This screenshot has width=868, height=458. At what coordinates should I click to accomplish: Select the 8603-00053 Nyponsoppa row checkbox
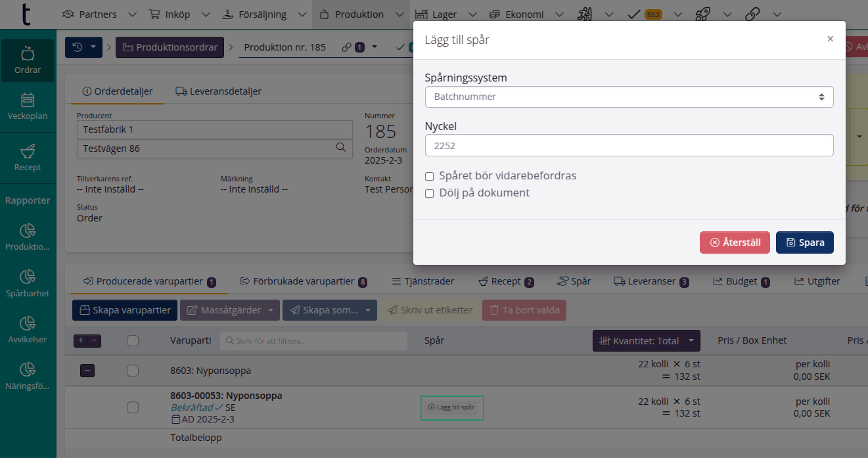point(133,407)
